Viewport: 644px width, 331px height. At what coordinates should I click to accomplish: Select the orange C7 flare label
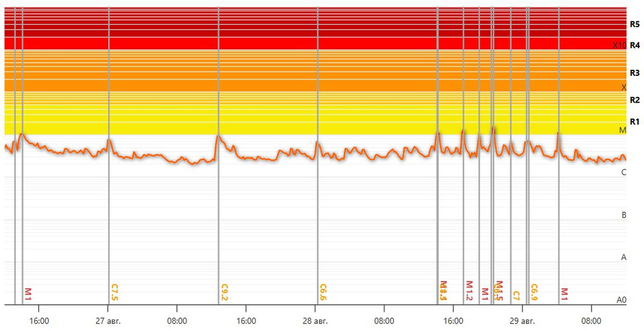coord(516,295)
